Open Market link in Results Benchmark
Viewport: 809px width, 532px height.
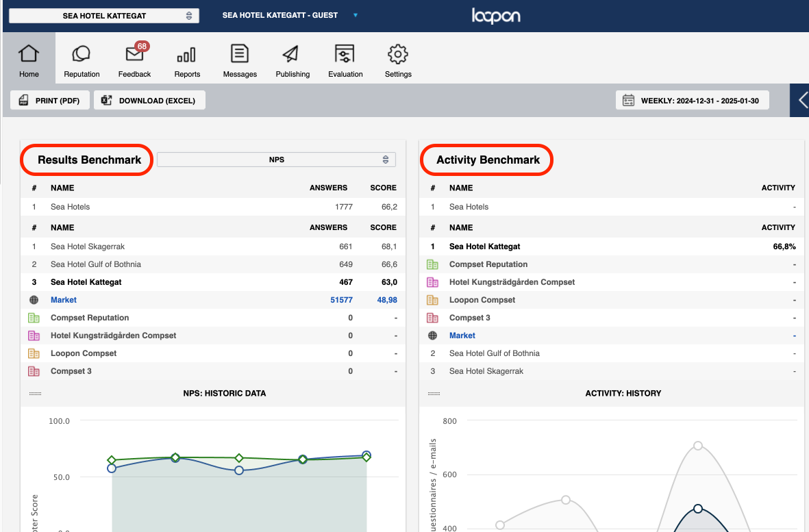[x=64, y=300]
